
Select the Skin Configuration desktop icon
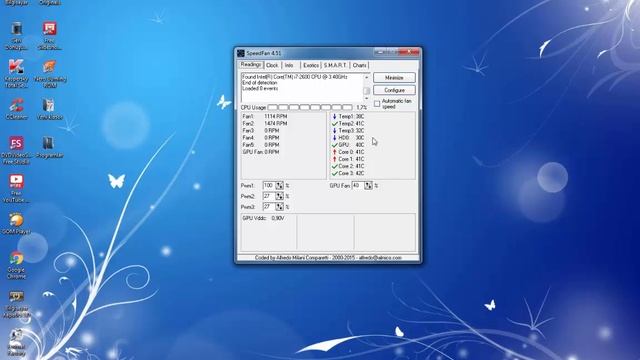coord(16,36)
